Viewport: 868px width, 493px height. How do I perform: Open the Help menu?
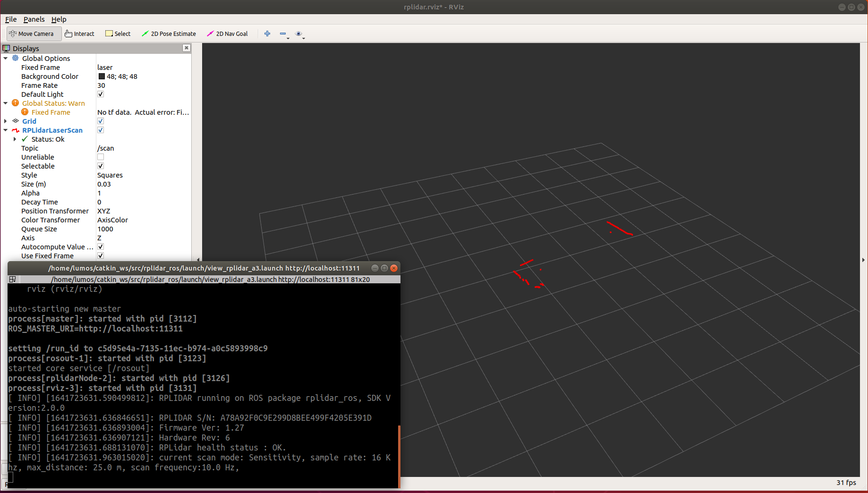[x=59, y=19]
